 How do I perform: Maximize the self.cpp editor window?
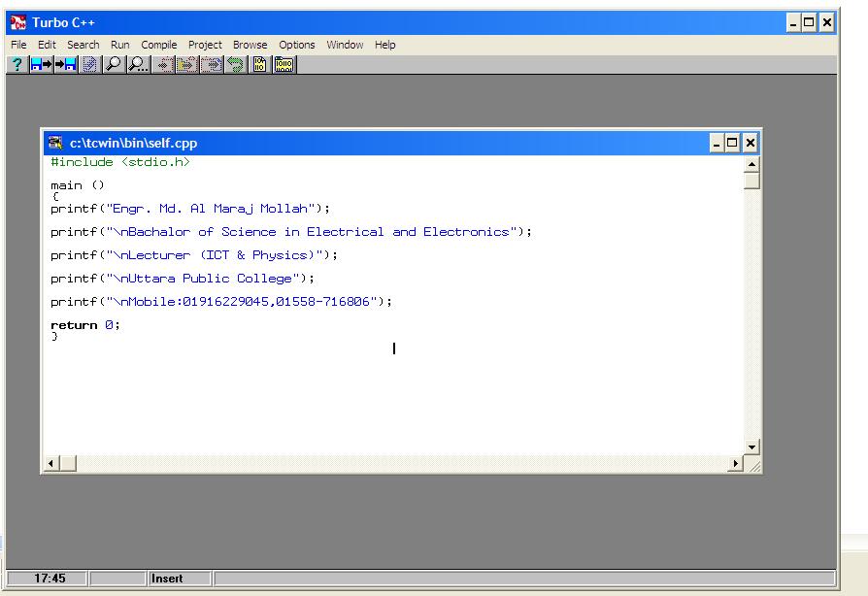click(x=732, y=144)
